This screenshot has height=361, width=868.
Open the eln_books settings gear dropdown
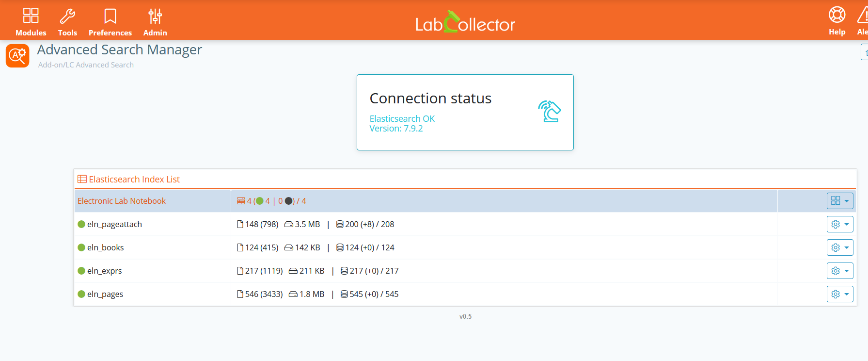(x=839, y=247)
